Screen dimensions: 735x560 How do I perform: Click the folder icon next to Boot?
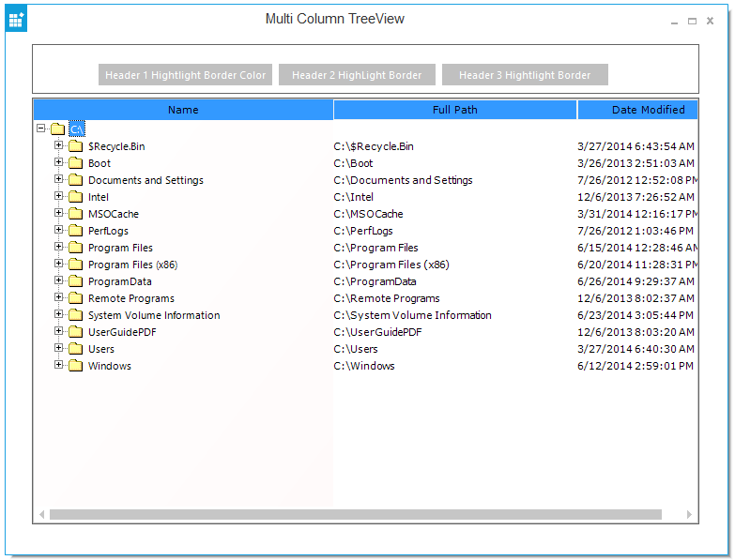click(x=75, y=163)
